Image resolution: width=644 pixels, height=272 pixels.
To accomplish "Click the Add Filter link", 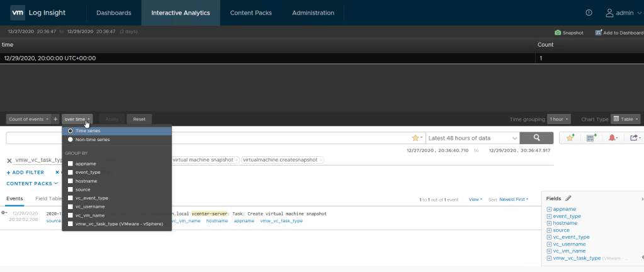I will click(x=25, y=172).
